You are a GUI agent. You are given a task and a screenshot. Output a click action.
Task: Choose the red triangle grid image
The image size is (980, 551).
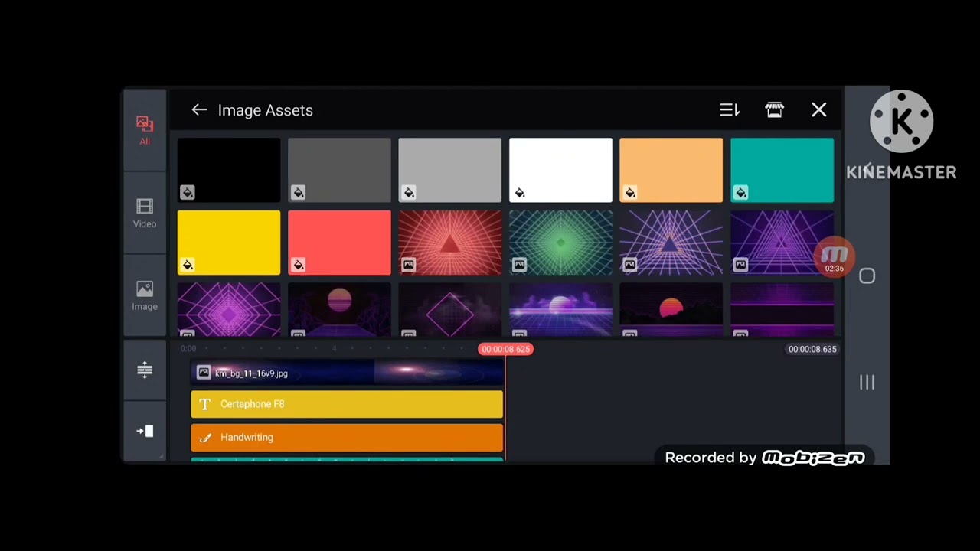click(x=450, y=243)
